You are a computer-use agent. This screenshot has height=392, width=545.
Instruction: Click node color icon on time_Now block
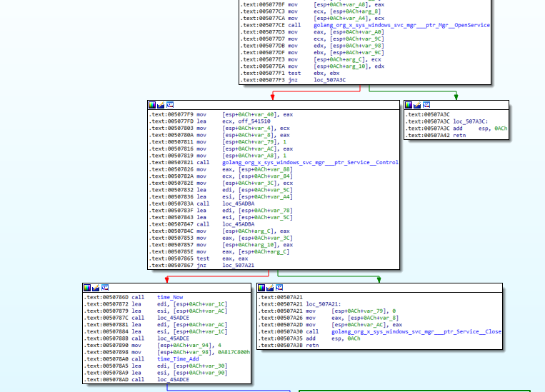click(x=87, y=288)
